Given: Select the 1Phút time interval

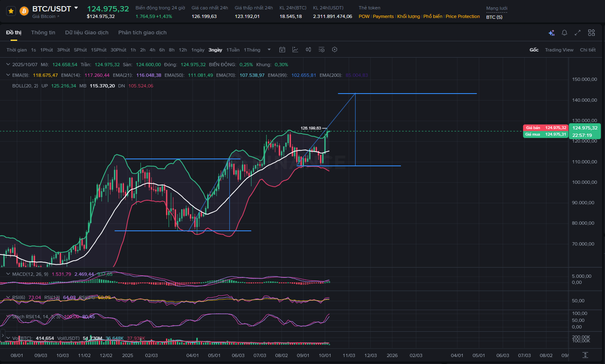Looking at the screenshot, I should pos(47,50).
